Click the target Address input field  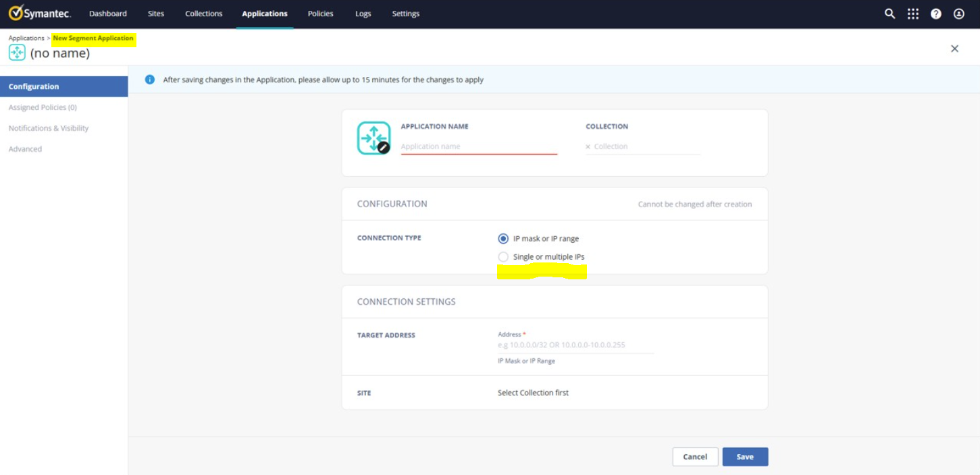click(575, 345)
